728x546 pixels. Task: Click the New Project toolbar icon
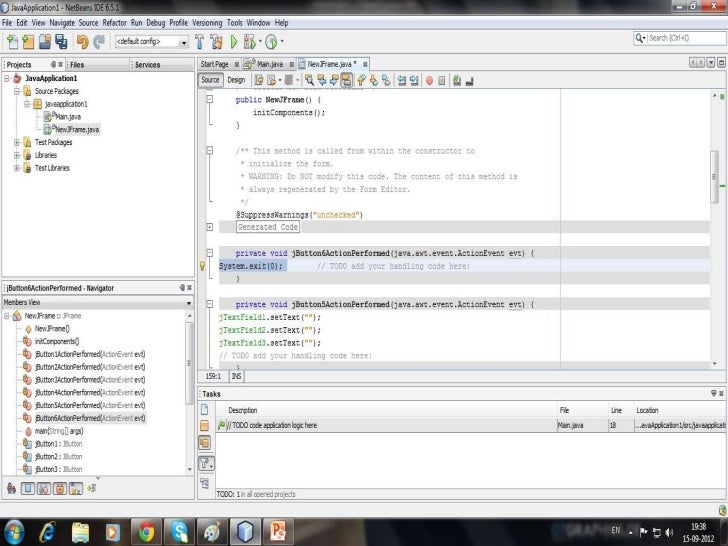pyautogui.click(x=28, y=42)
